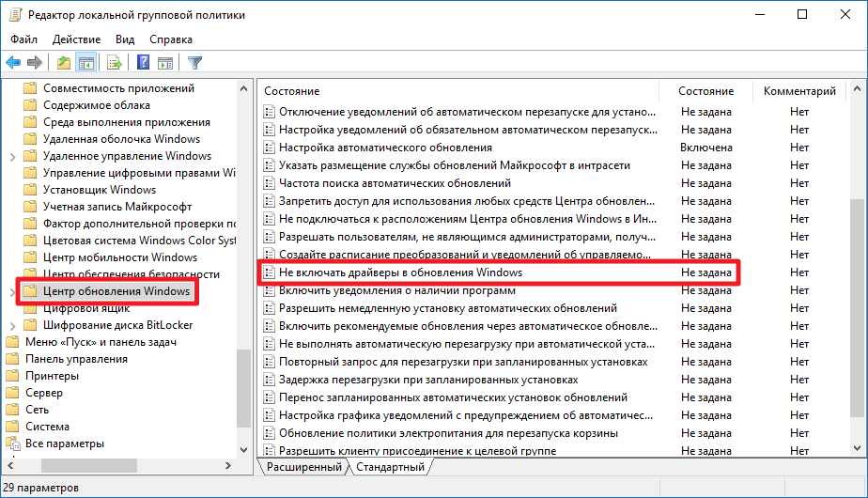Toggle the action pane toolbar icon

pyautogui.click(x=165, y=63)
